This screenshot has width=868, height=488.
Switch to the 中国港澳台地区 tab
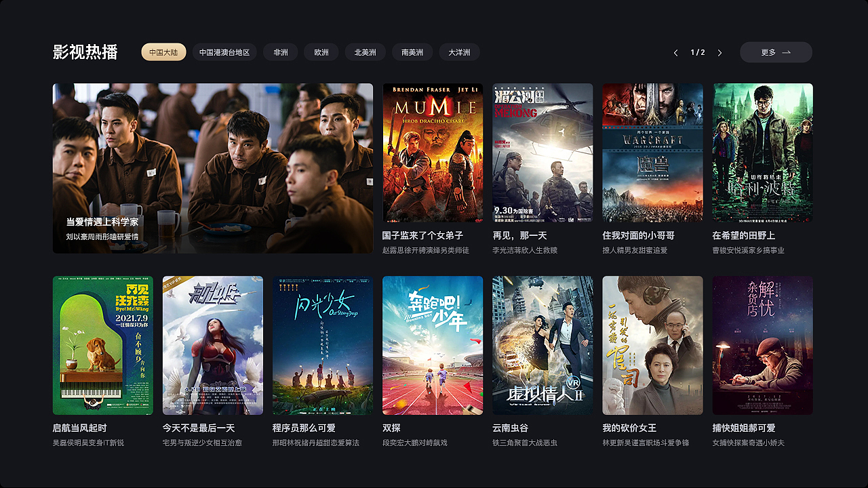(x=224, y=52)
